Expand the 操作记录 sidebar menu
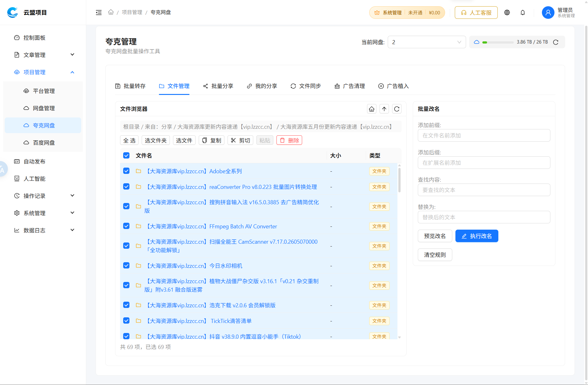This screenshot has width=588, height=385. [x=43, y=196]
